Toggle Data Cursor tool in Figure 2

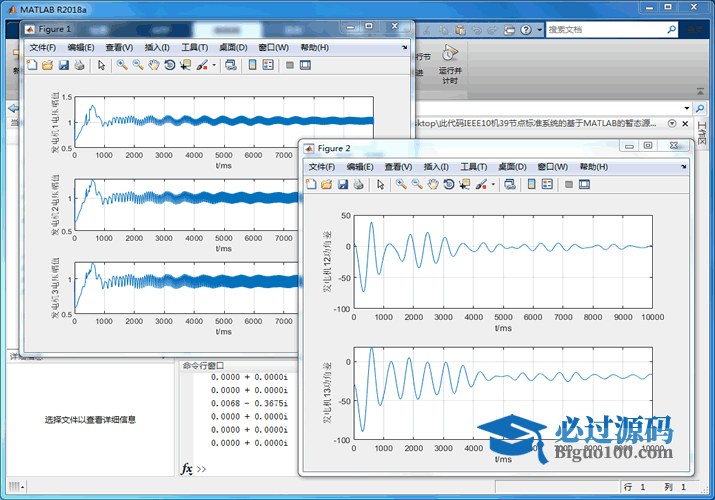pyautogui.click(x=465, y=184)
